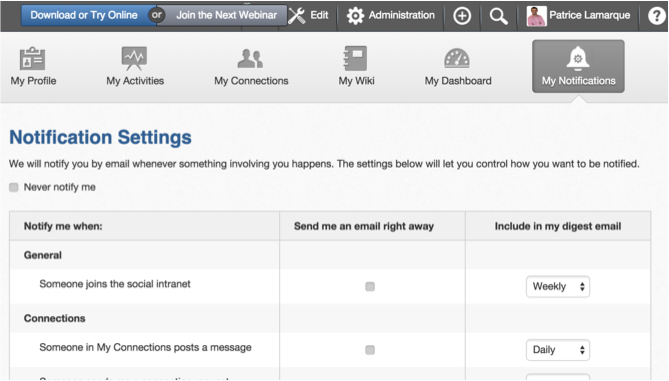Open My Activities pulse icon

click(134, 58)
